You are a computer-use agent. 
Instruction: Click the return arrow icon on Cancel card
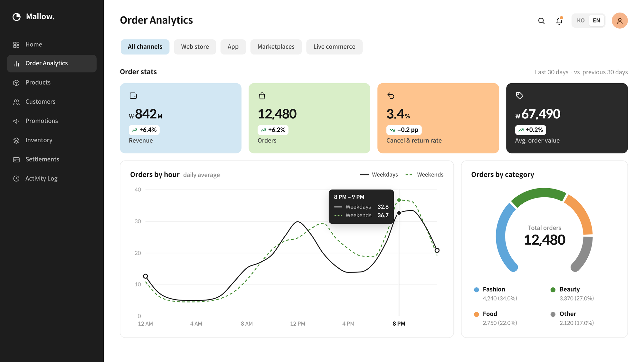[391, 96]
